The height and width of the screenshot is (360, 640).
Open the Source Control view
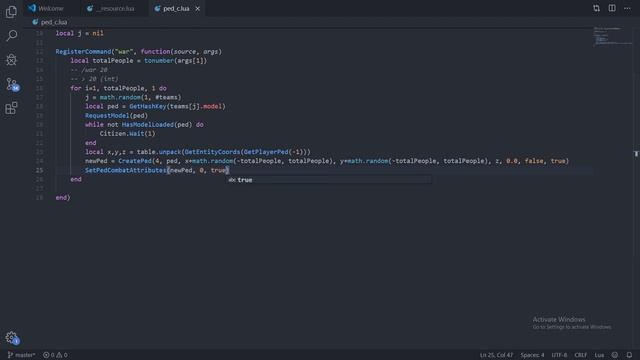(x=11, y=84)
